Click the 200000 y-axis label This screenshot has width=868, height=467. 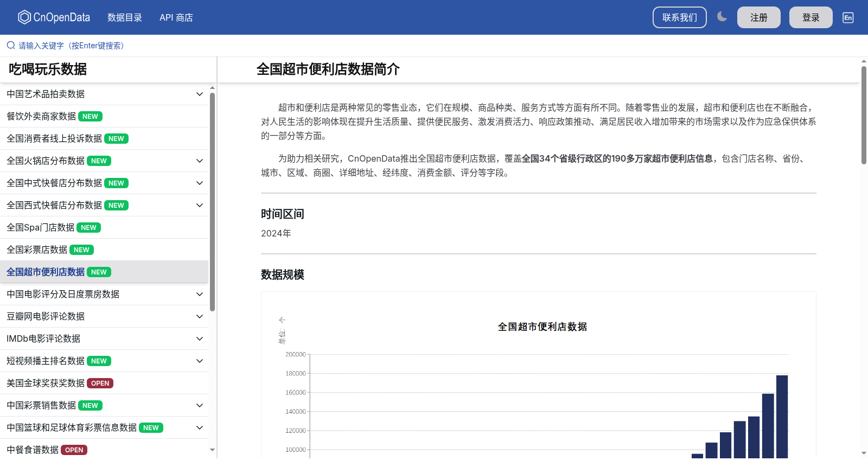[x=296, y=354]
